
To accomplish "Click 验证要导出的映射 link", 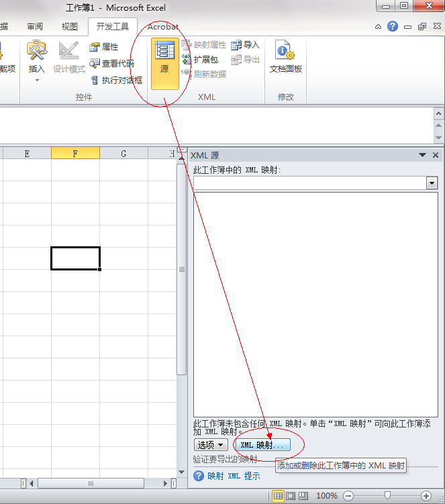I will click(225, 459).
